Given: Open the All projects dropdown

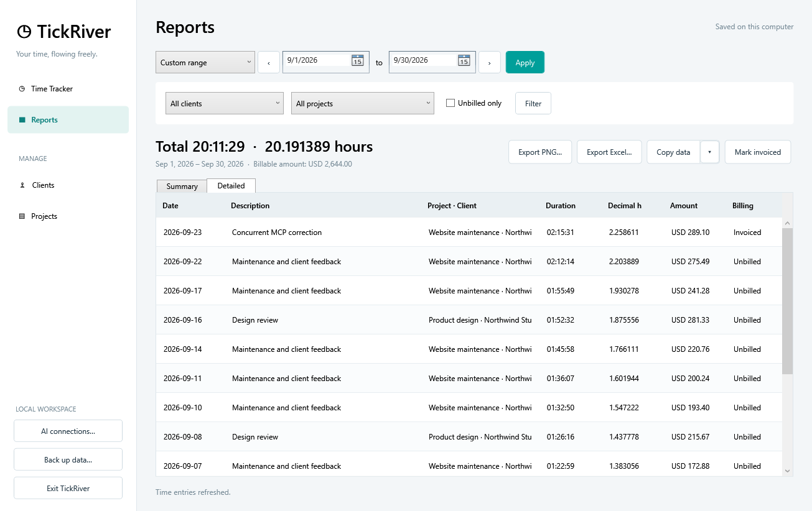Looking at the screenshot, I should (363, 103).
